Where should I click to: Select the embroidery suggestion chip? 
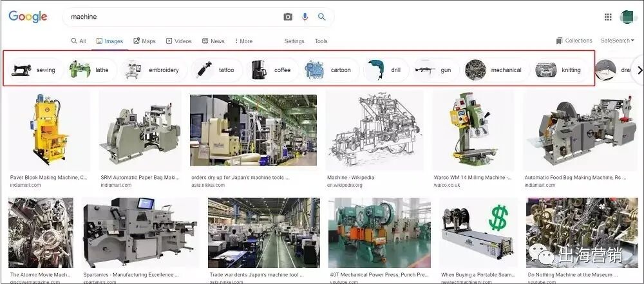[x=154, y=70]
